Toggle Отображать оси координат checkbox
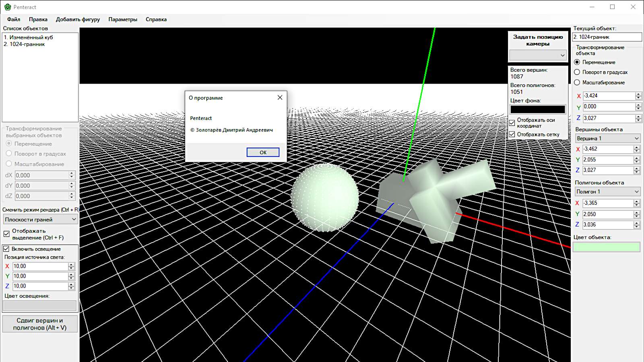Viewport: 644px width, 362px height. 512,123
